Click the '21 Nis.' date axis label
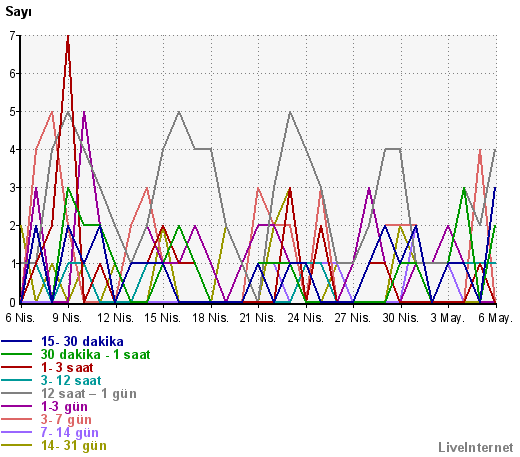Image resolution: width=520 pixels, height=457 pixels. [x=258, y=318]
